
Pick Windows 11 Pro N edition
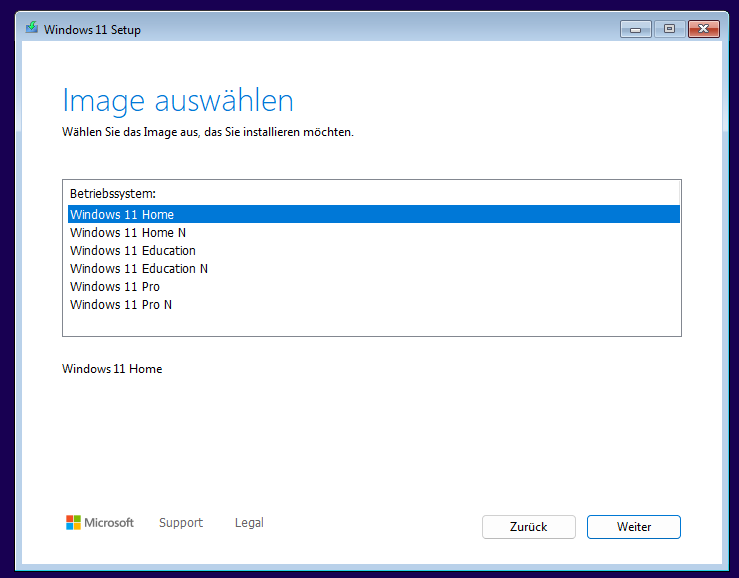coord(374,305)
